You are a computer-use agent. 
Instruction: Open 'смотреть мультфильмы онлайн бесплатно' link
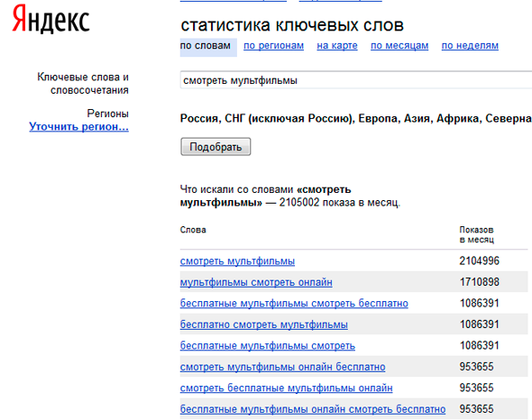click(282, 367)
